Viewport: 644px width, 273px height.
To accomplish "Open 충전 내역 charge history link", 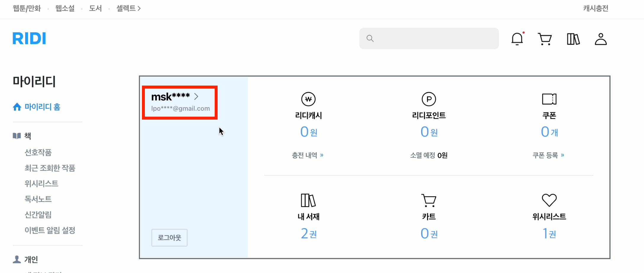I will point(308,155).
